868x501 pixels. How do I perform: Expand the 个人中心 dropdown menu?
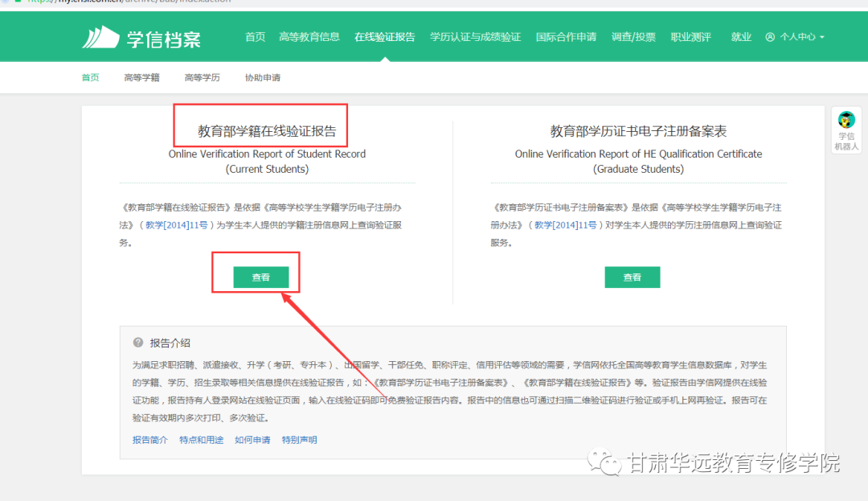[822, 38]
